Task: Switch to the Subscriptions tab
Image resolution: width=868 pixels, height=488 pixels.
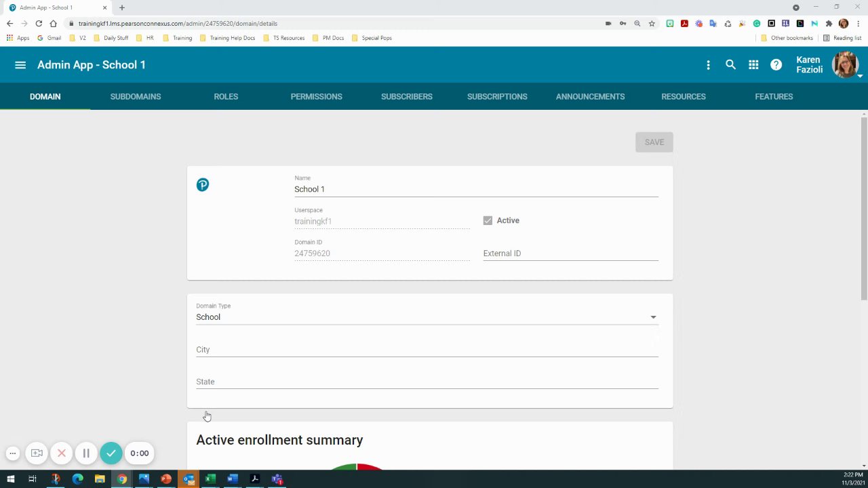Action: coord(497,96)
